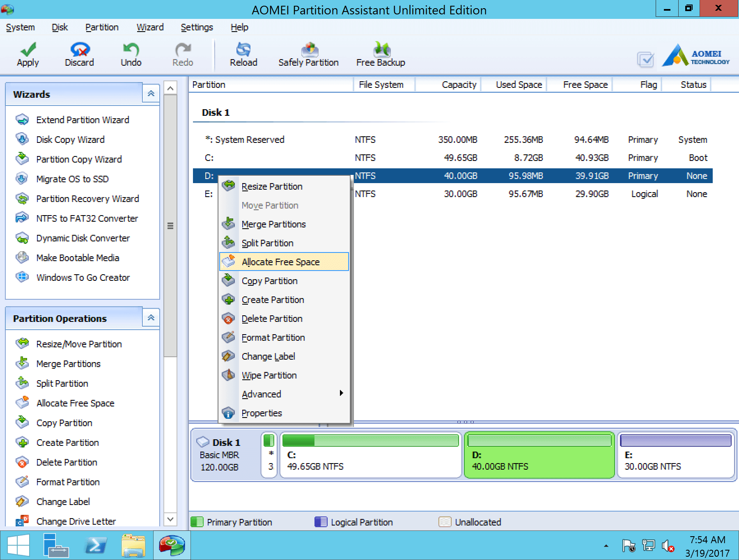Open the Disk menu

(x=60, y=27)
